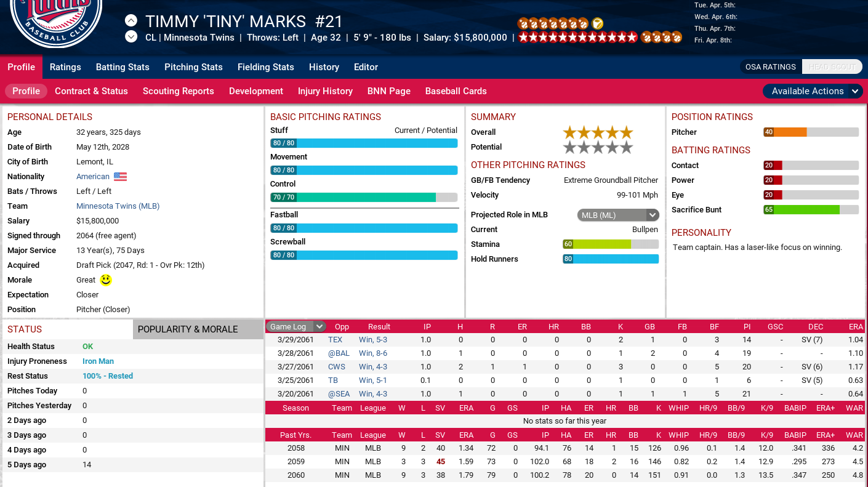Screen dimensions: 868x487
Task: Switch to the Scouting Reports subtab
Action: 179,91
